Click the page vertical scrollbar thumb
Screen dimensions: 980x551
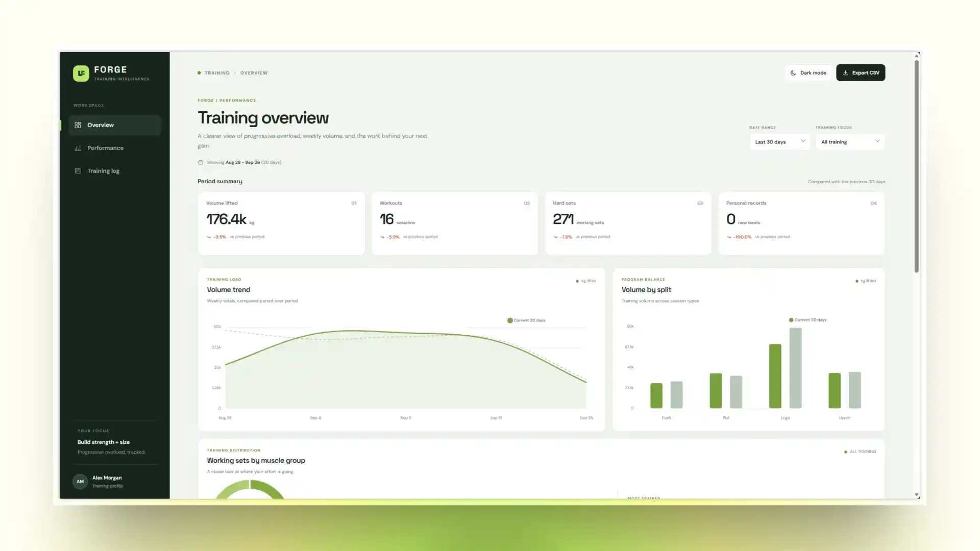(917, 166)
